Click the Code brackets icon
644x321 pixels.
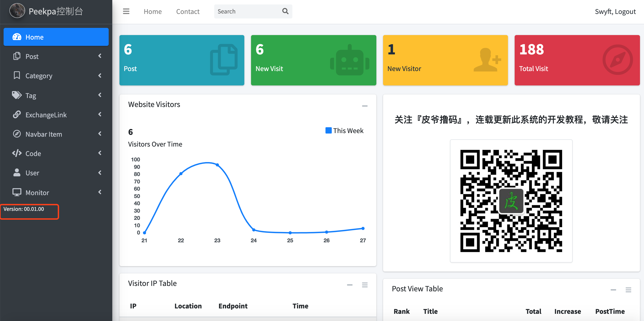click(17, 153)
